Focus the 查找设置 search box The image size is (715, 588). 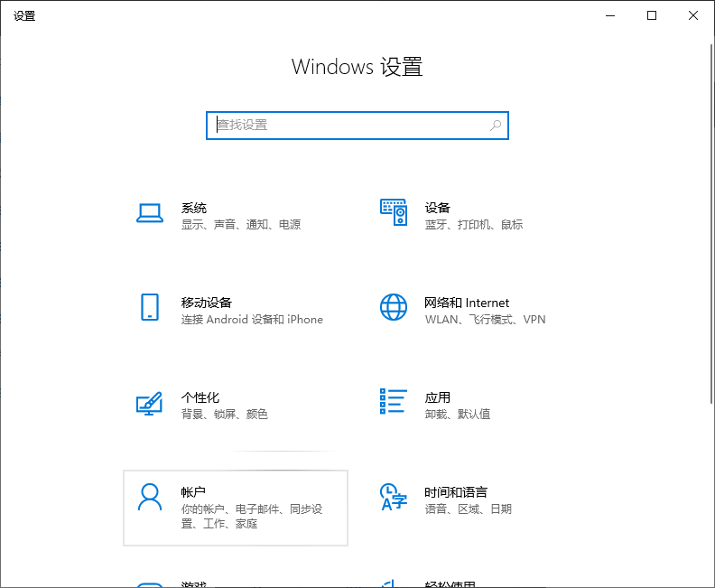coord(357,126)
